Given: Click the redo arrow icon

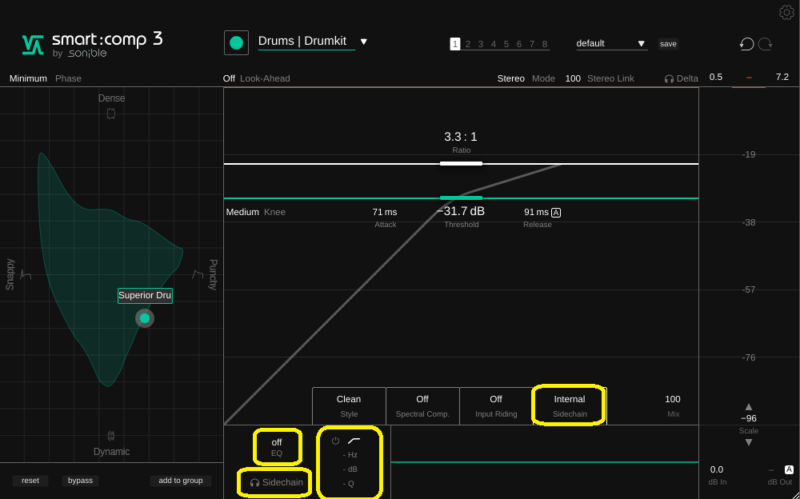Looking at the screenshot, I should click(766, 44).
